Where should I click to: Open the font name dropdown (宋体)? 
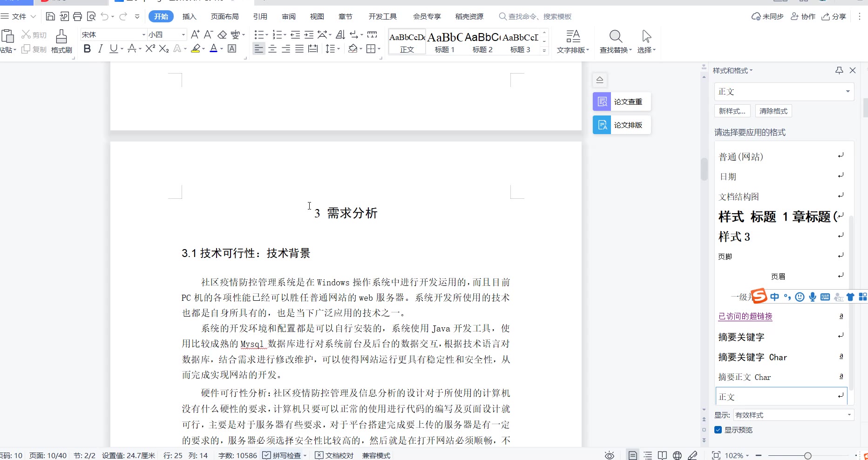pos(144,34)
